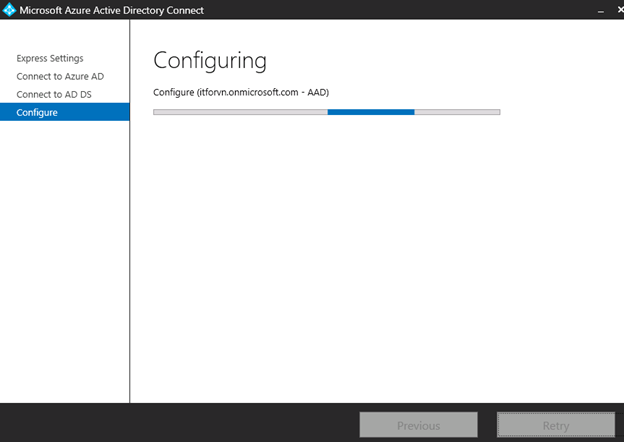Click the right gray end of progress bar
Screen dimensions: 624x442
(x=457, y=112)
